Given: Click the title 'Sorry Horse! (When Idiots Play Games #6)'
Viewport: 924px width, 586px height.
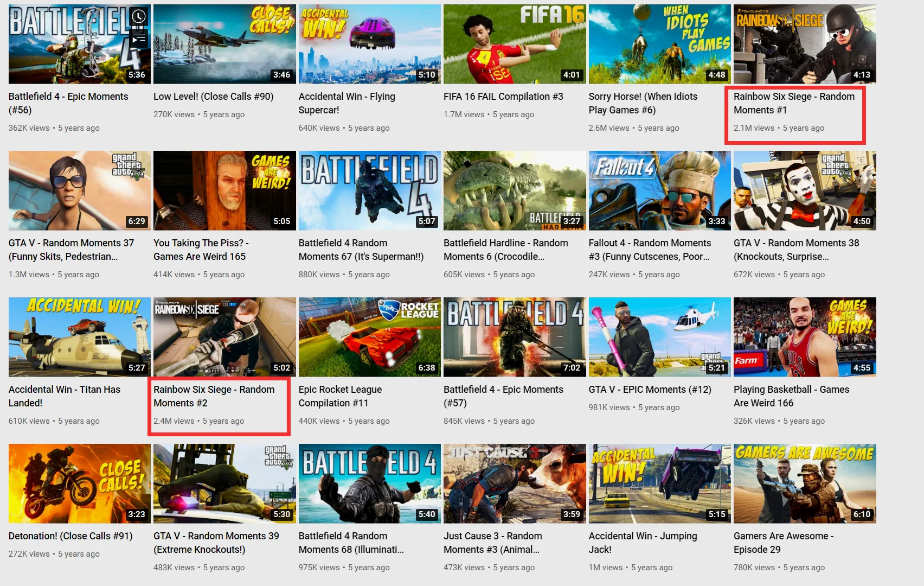Looking at the screenshot, I should 643,103.
